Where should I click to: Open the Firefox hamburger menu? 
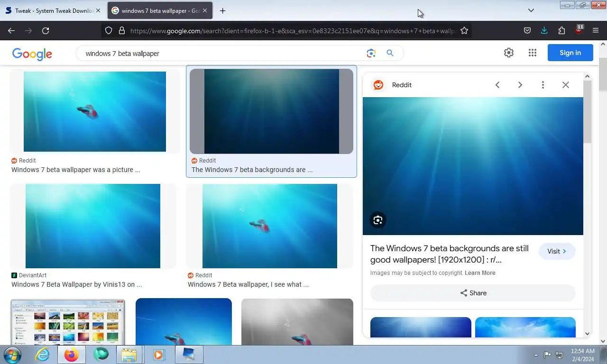[596, 30]
